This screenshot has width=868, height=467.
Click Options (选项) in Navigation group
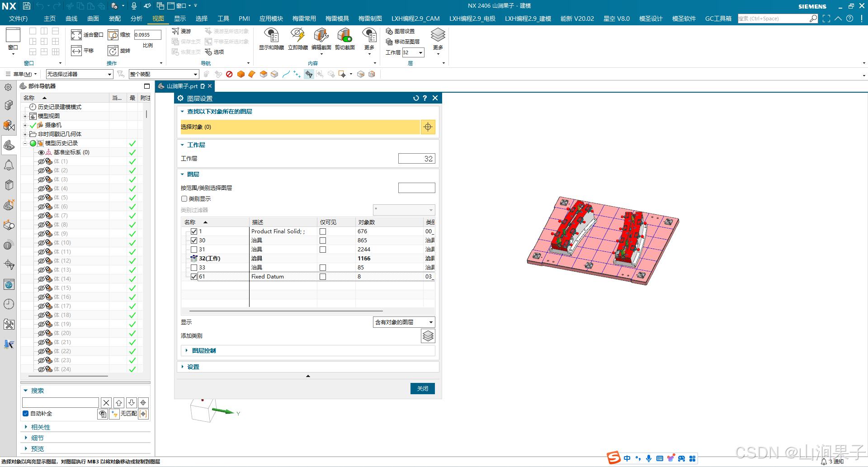pyautogui.click(x=215, y=52)
